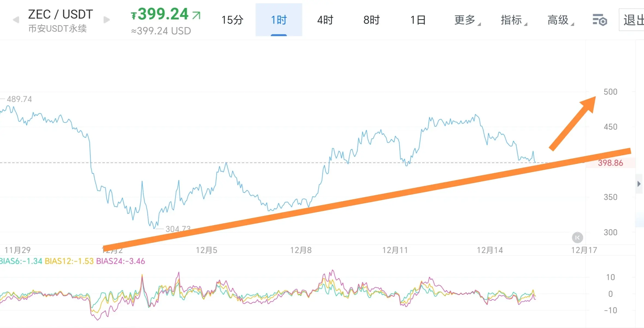
Task: Click BIAS12 indicator legend label
Action: (x=69, y=261)
